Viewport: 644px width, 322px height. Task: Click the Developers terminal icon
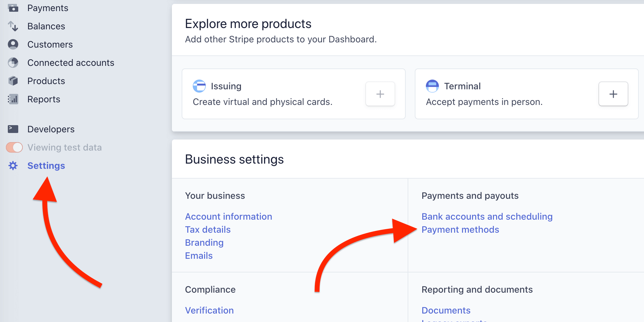13,129
